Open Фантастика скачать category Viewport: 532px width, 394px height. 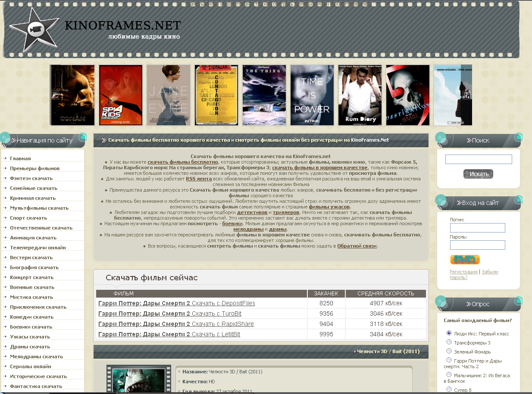(x=36, y=386)
